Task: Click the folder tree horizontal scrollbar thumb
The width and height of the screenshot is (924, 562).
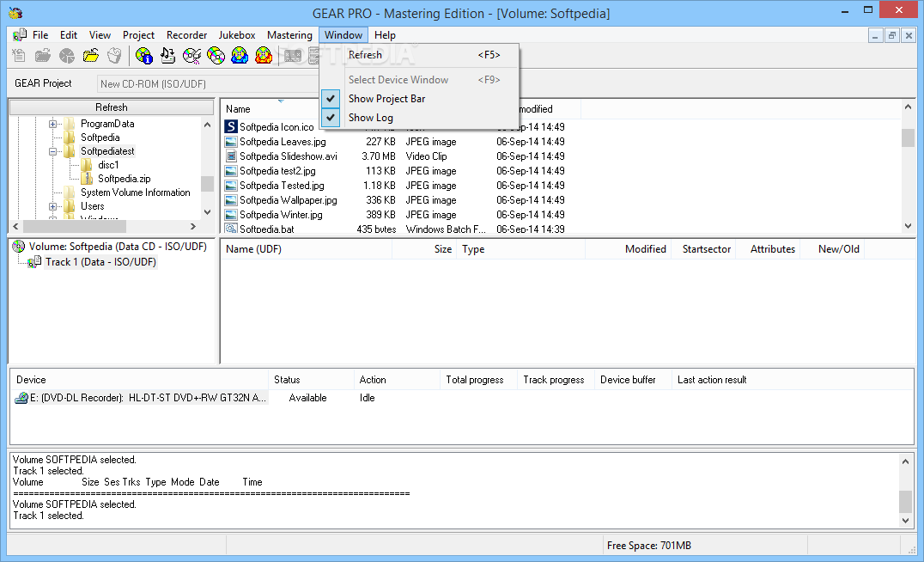Action: click(74, 227)
